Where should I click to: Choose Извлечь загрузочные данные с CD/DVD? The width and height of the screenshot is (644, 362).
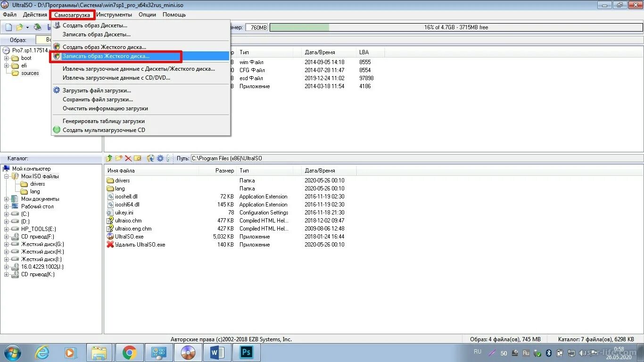[141, 78]
